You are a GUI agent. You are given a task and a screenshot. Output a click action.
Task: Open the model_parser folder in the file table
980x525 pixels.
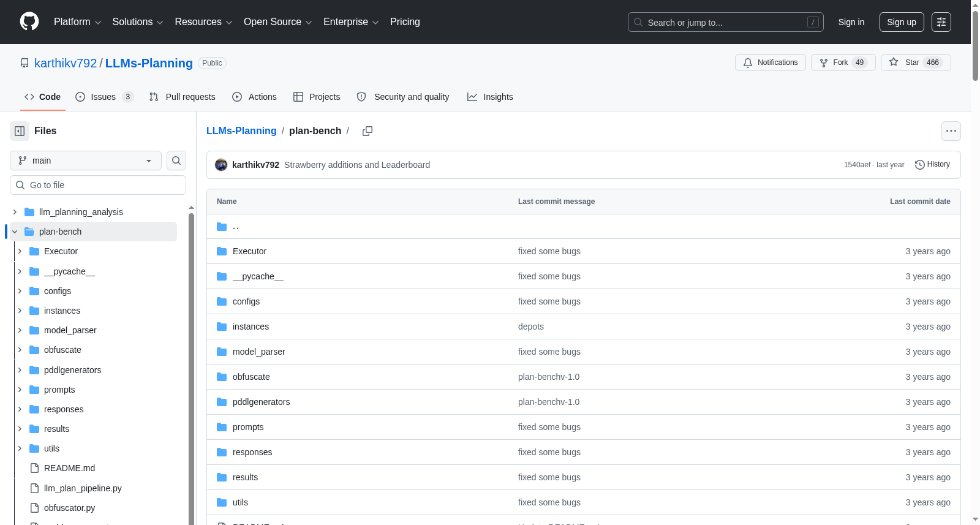pyautogui.click(x=259, y=352)
